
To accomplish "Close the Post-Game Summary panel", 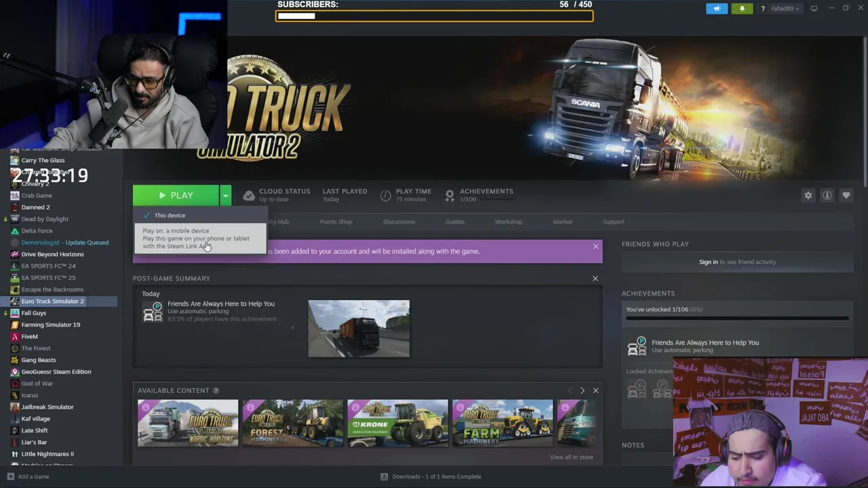I will [595, 278].
